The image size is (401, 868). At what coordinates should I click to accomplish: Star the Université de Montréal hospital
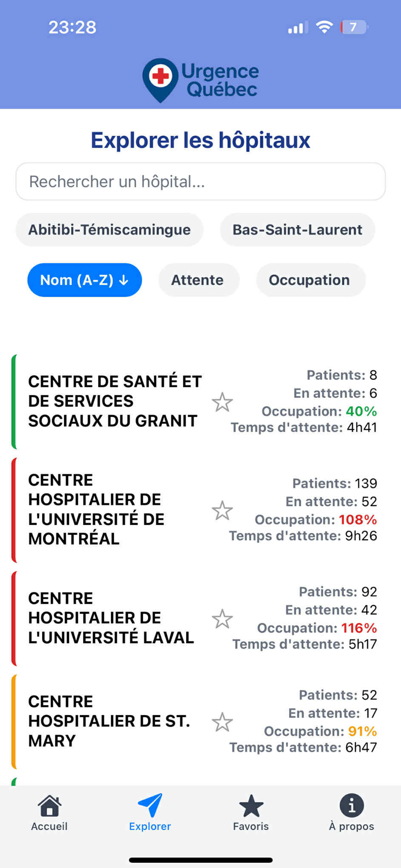point(222,510)
